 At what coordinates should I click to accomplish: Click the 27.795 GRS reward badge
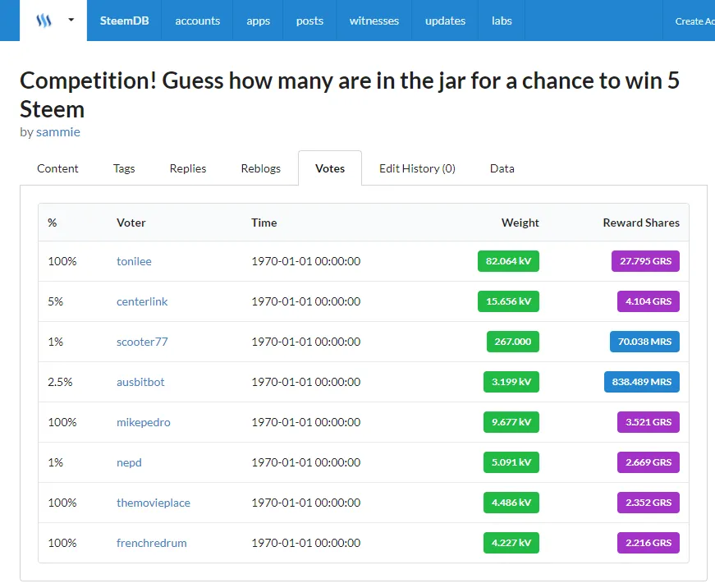pos(645,261)
